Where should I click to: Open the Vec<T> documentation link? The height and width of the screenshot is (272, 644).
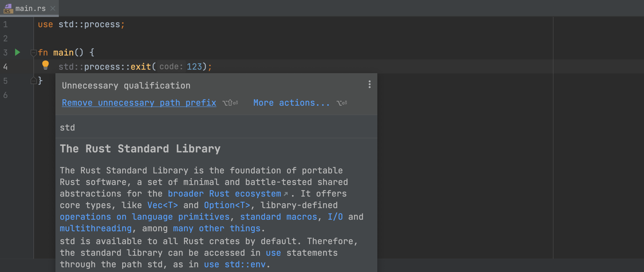pyautogui.click(x=163, y=205)
